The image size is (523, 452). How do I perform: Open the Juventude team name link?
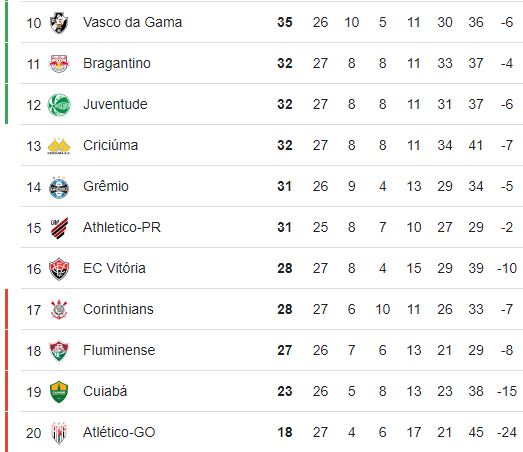tap(115, 104)
